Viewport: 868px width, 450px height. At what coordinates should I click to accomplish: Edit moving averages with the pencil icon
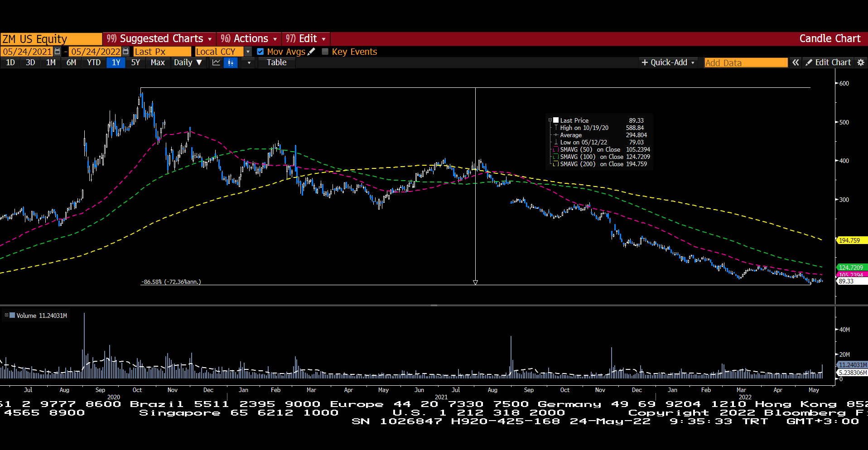tap(311, 52)
